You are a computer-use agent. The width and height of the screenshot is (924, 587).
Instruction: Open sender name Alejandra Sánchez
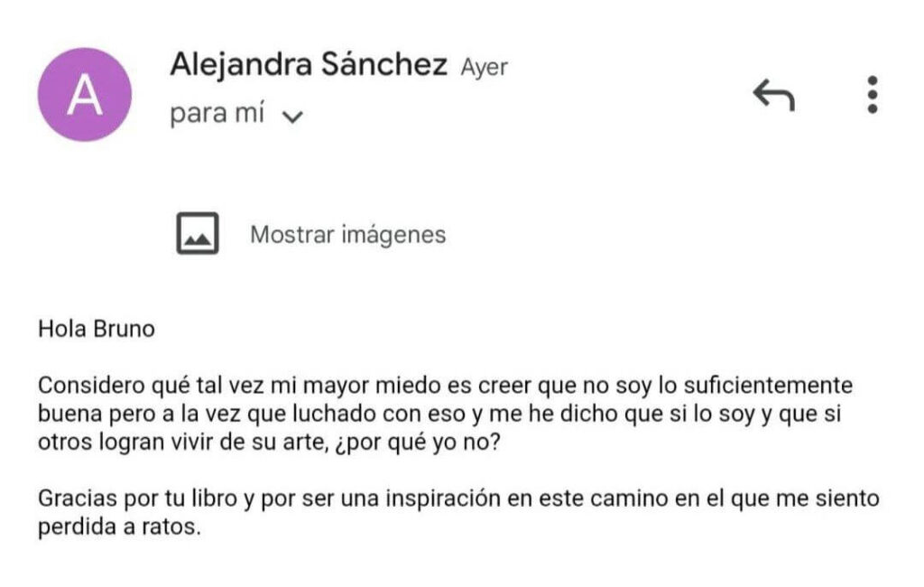coord(309,64)
